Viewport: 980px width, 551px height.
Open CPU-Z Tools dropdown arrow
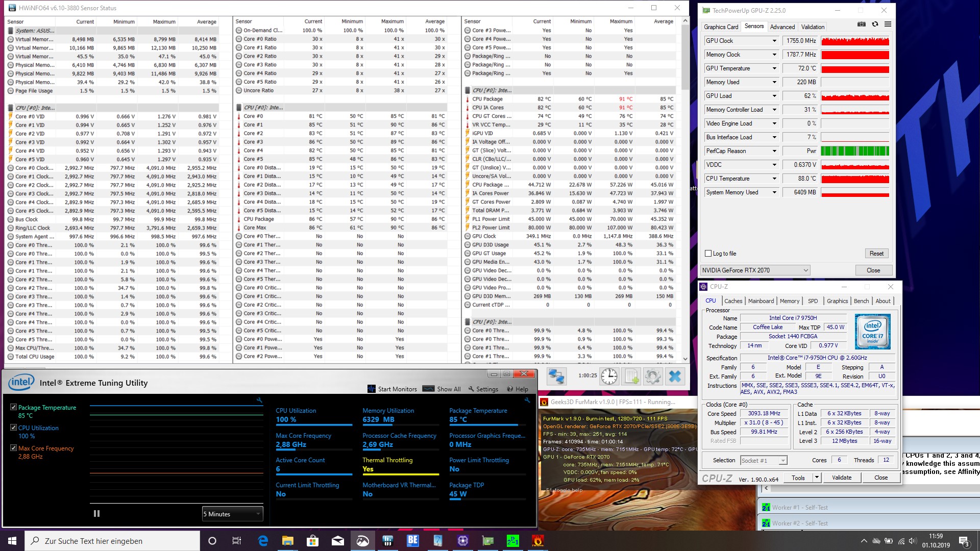tap(817, 478)
